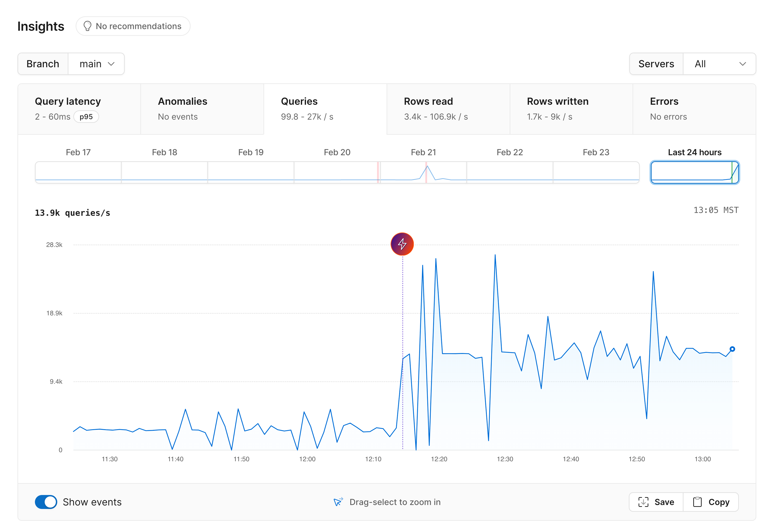Click the Copy clipboard icon
The image size is (781, 532).
tap(697, 502)
